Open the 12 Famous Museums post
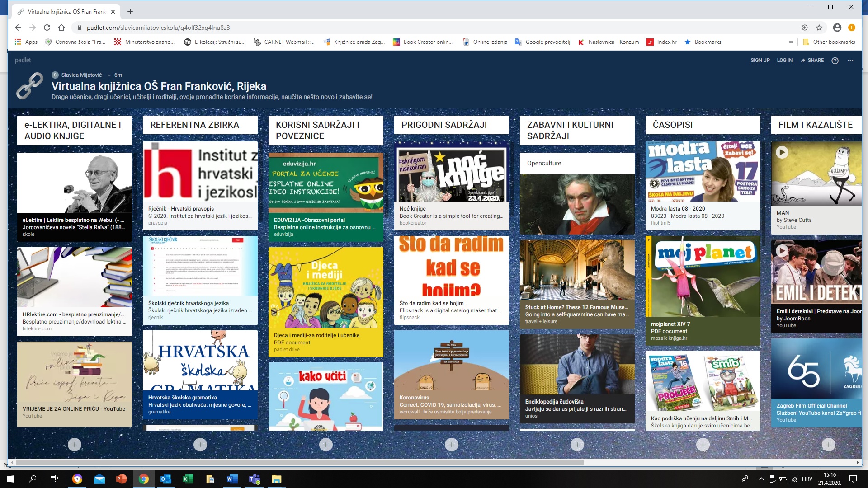The width and height of the screenshot is (868, 488). point(577,284)
